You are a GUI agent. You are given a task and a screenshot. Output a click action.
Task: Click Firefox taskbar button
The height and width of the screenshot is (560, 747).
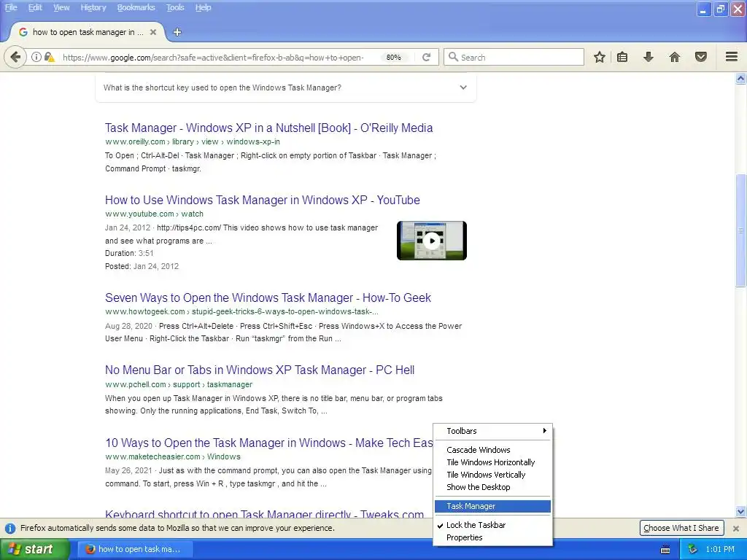point(135,550)
